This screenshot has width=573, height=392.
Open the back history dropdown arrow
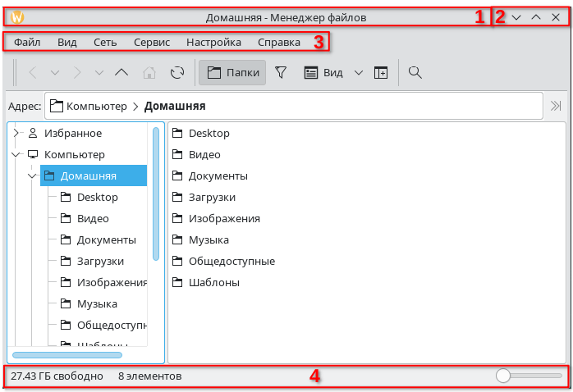55,73
